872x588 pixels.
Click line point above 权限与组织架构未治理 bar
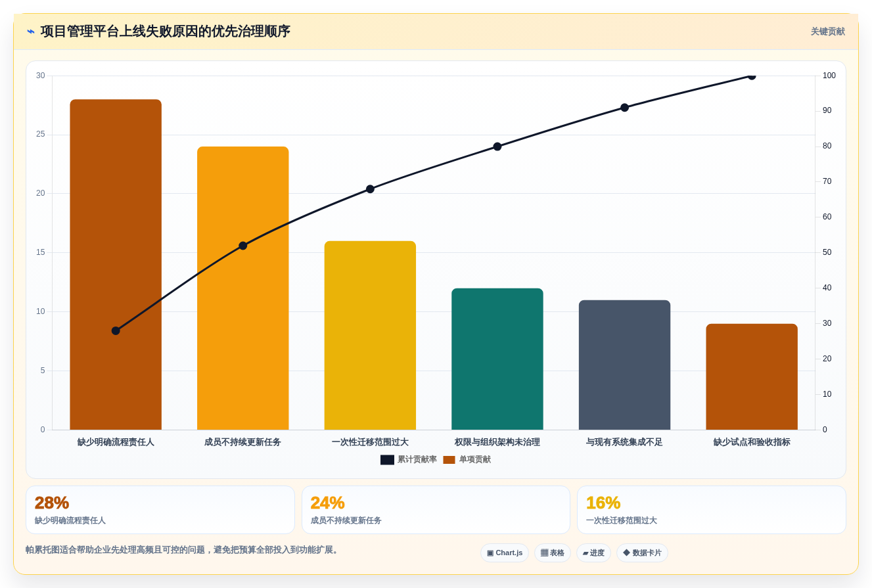(x=497, y=147)
